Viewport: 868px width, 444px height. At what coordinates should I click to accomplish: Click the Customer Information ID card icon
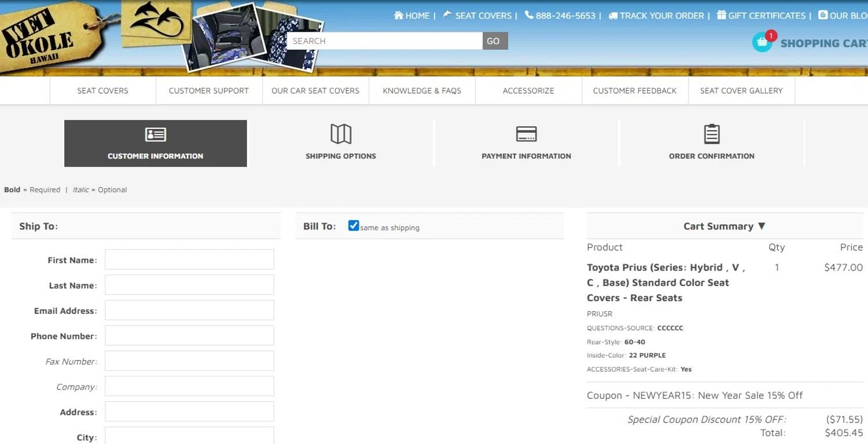pos(155,135)
